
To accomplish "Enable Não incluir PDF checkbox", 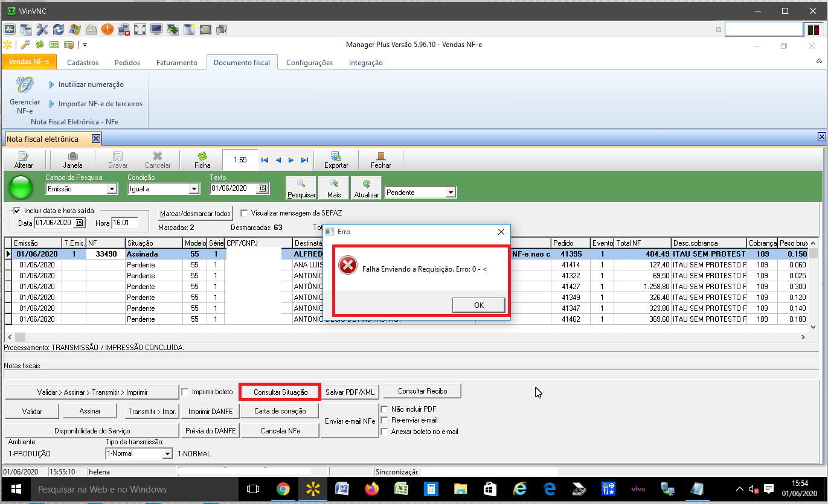I will (x=384, y=409).
